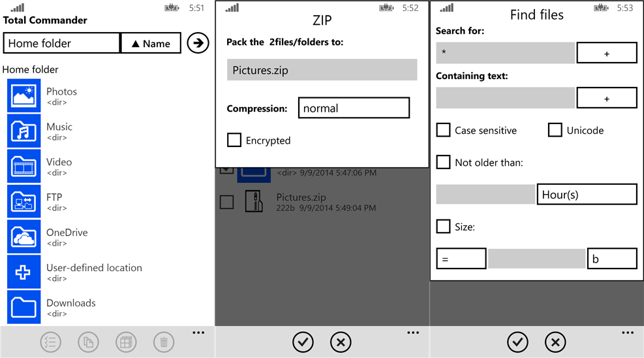
Task: Tap the + button beside Search for
Action: coord(607,53)
